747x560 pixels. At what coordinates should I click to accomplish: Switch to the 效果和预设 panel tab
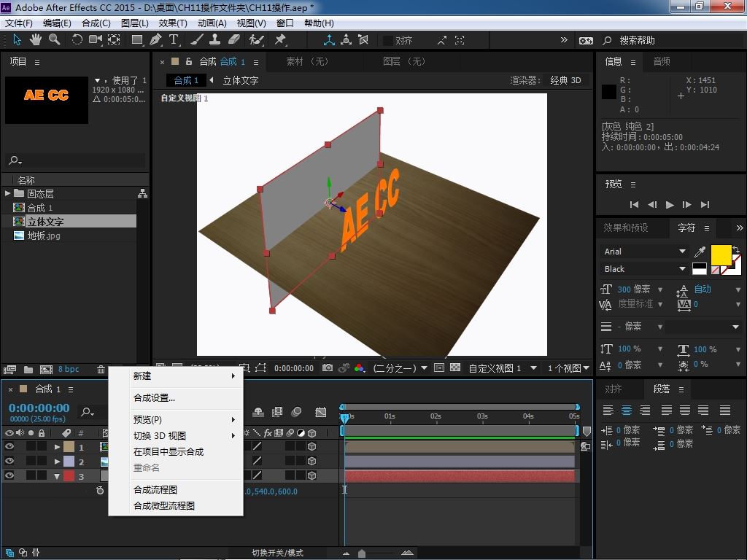click(625, 227)
